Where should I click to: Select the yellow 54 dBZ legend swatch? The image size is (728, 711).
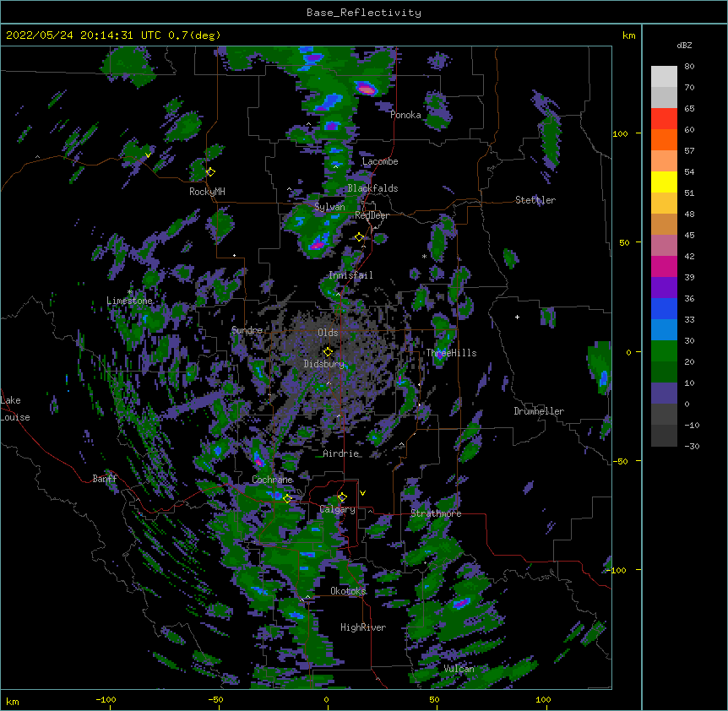point(664,182)
